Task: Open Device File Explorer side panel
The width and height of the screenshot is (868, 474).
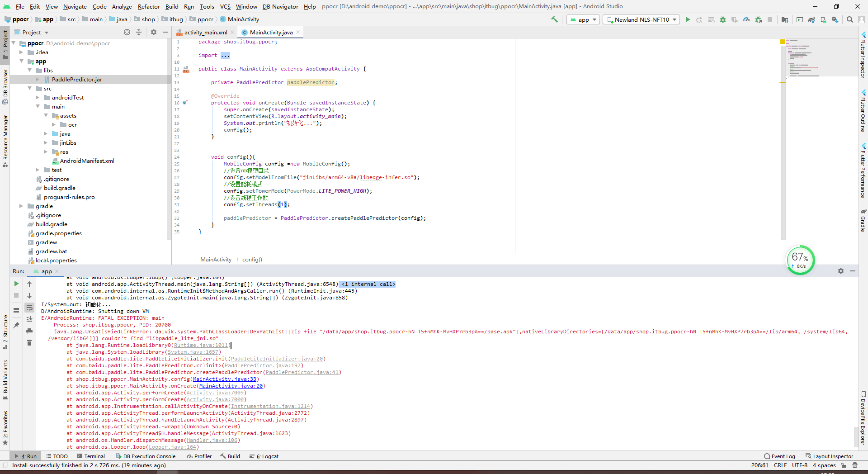Action: point(863,419)
